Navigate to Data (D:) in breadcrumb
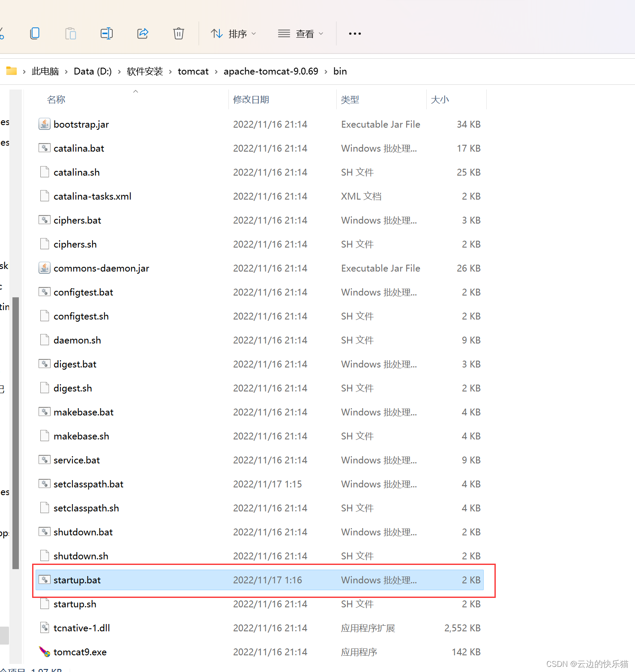The width and height of the screenshot is (635, 672). [93, 72]
